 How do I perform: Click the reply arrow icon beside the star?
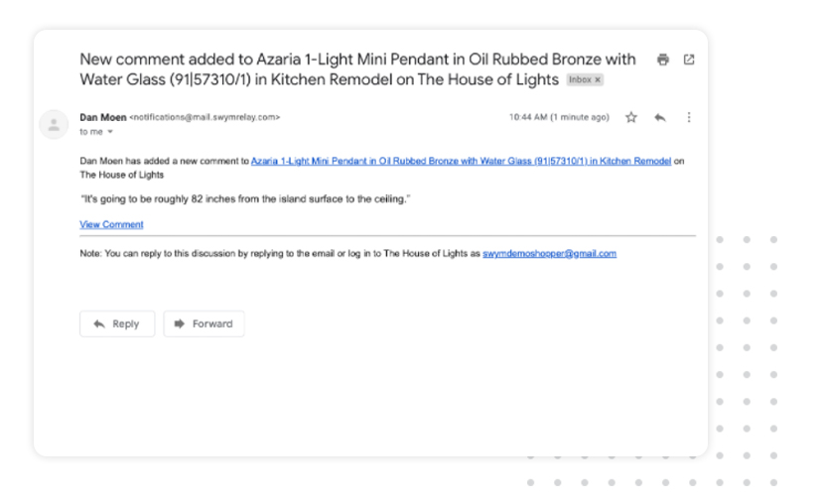coord(660,117)
